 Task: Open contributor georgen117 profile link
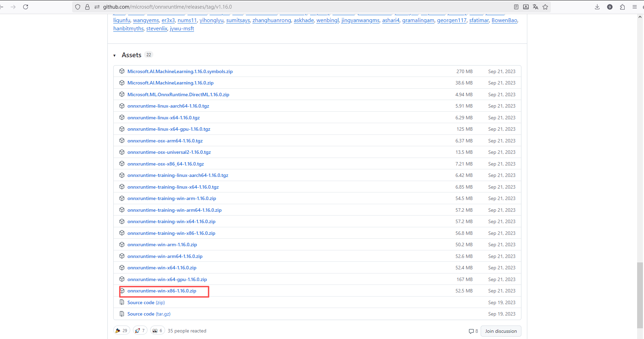click(452, 20)
